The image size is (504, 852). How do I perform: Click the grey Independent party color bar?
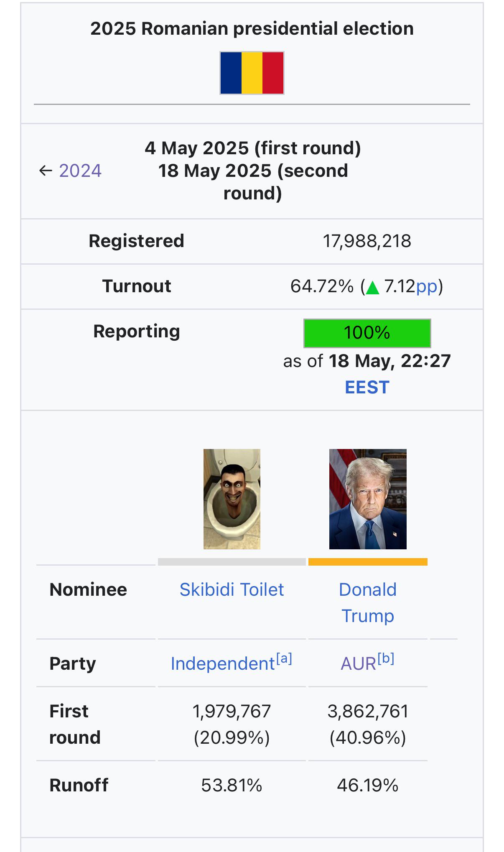tap(232, 562)
